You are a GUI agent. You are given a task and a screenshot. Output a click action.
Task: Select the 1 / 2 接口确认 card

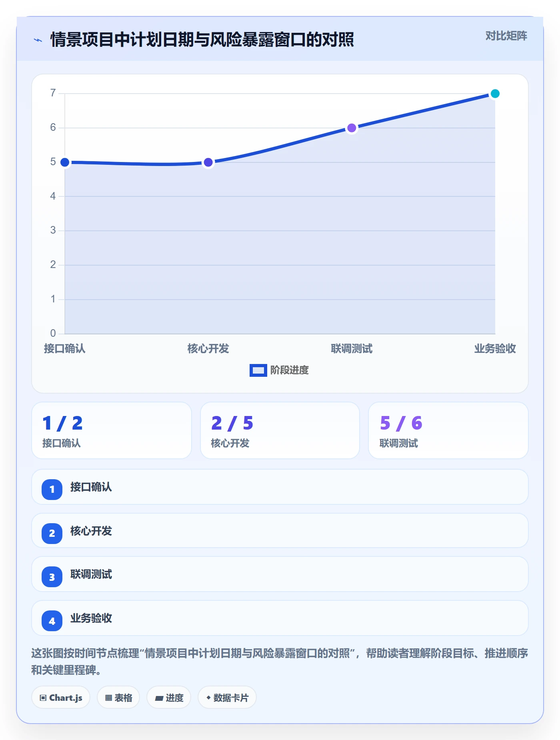point(112,430)
